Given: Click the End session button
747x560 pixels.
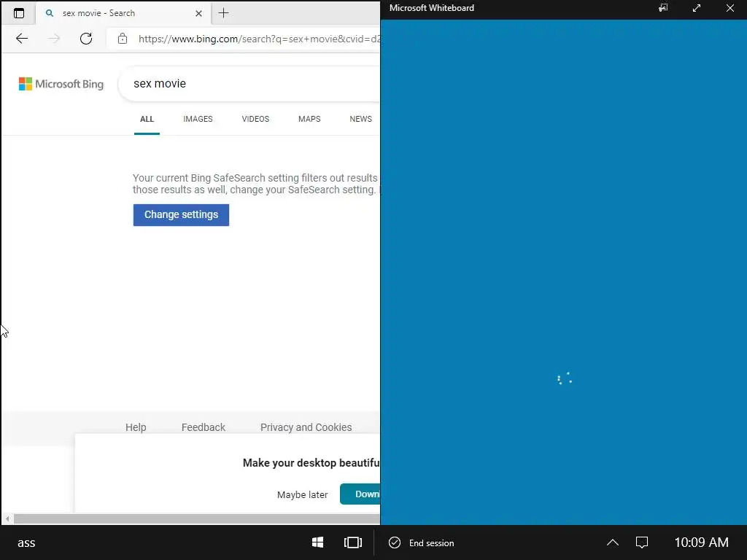Looking at the screenshot, I should 422,542.
